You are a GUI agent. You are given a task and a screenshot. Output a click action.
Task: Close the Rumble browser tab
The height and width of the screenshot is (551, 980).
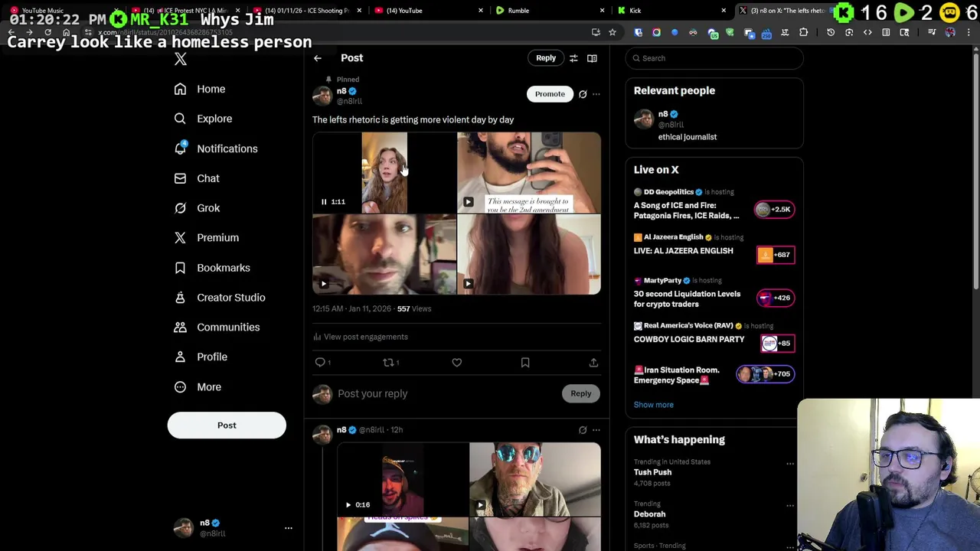(602, 11)
